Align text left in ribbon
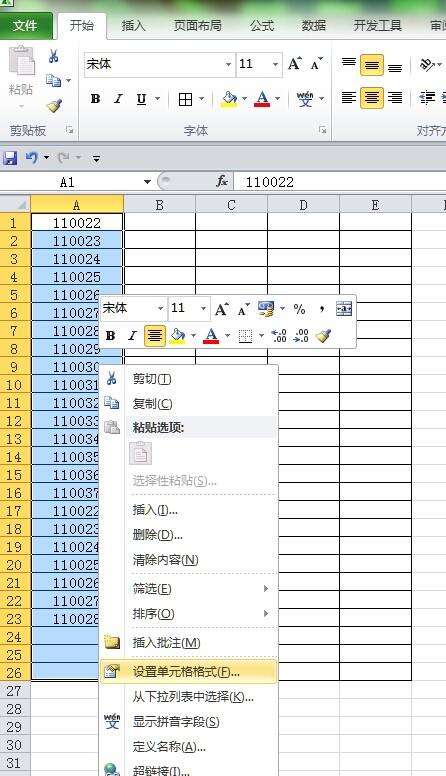Viewport: 446px width, 776px height. (349, 97)
